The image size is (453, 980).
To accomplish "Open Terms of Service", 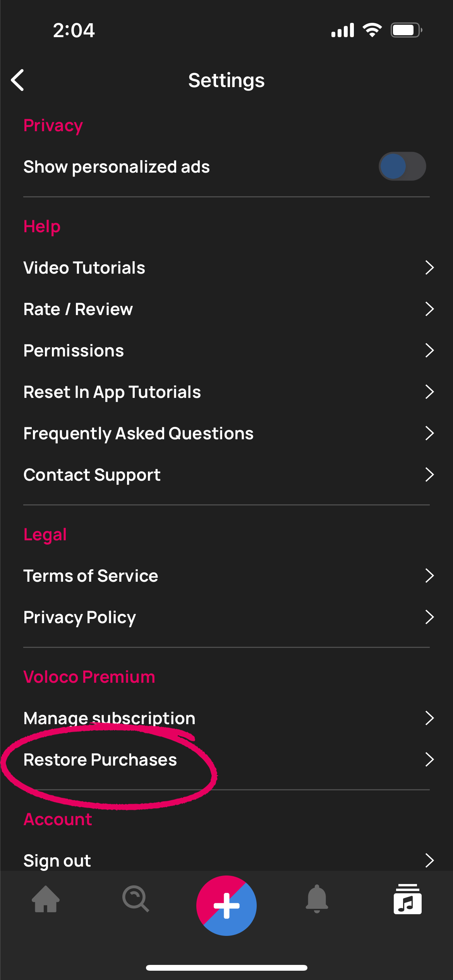I will tap(91, 576).
